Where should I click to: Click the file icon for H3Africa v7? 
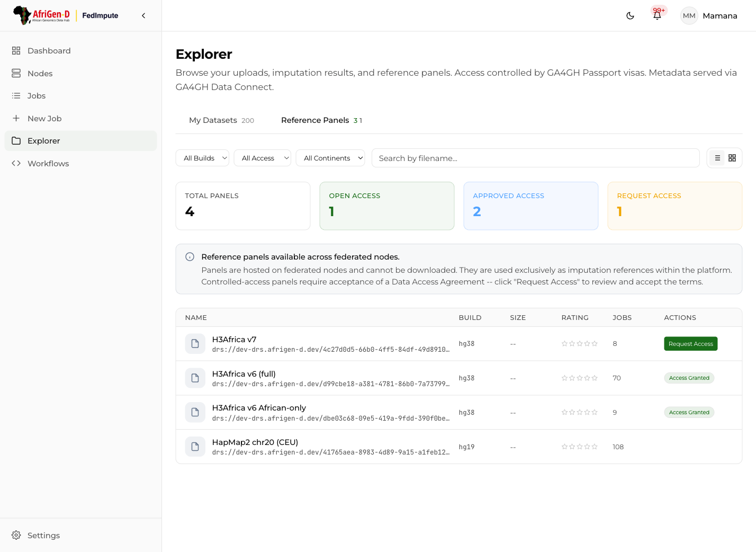click(195, 344)
